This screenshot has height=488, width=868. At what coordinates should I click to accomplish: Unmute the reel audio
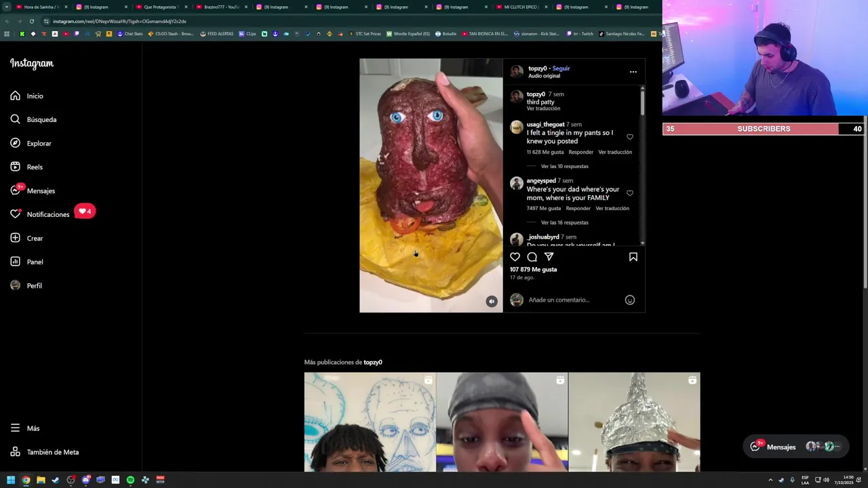[492, 302]
